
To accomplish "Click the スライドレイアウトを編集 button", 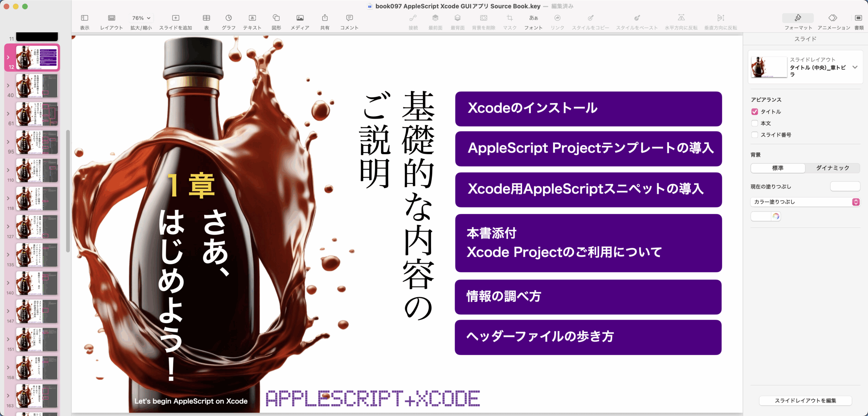I will 805,400.
